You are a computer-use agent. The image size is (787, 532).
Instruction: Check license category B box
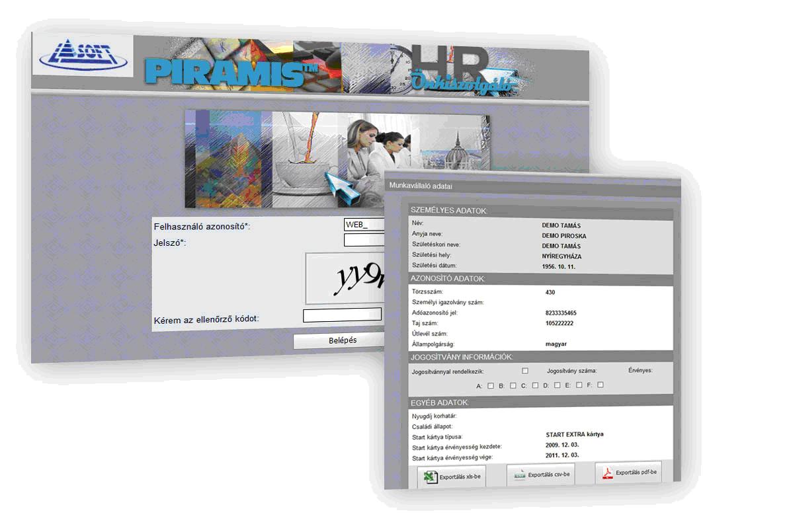pos(513,385)
